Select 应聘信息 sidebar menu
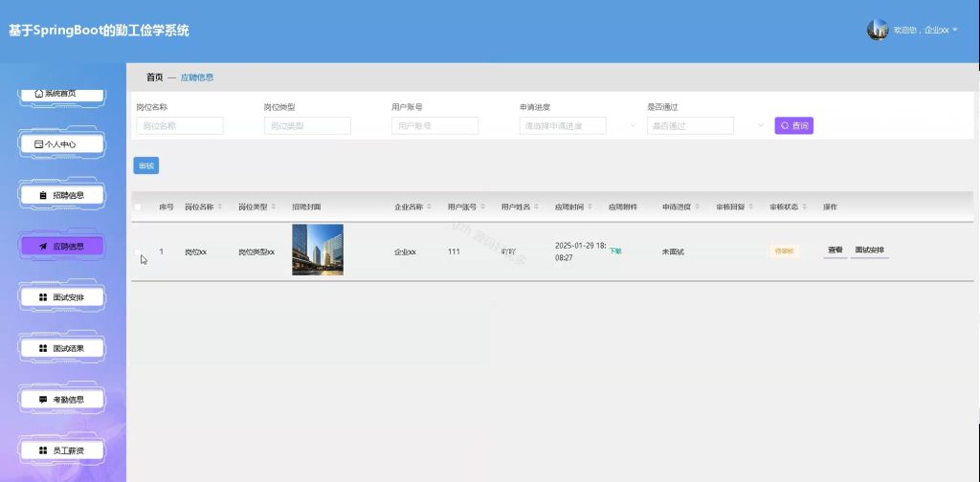This screenshot has width=980, height=482. [x=62, y=246]
